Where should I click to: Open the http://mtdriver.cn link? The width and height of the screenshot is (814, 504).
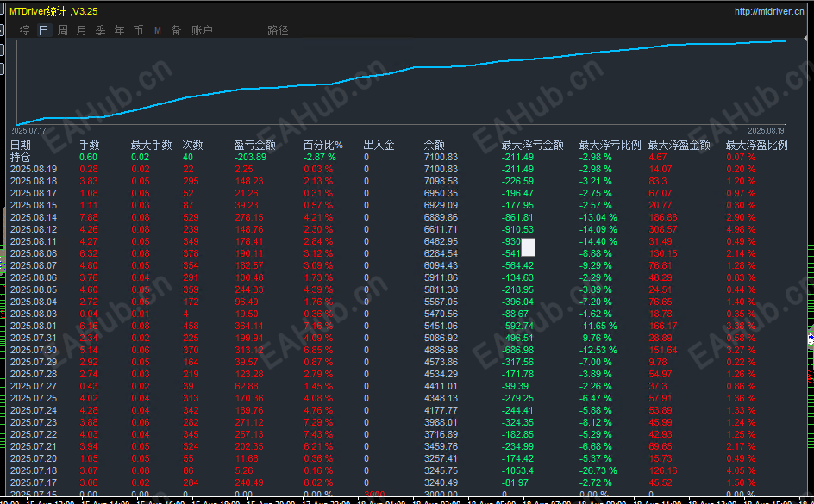[x=769, y=11]
